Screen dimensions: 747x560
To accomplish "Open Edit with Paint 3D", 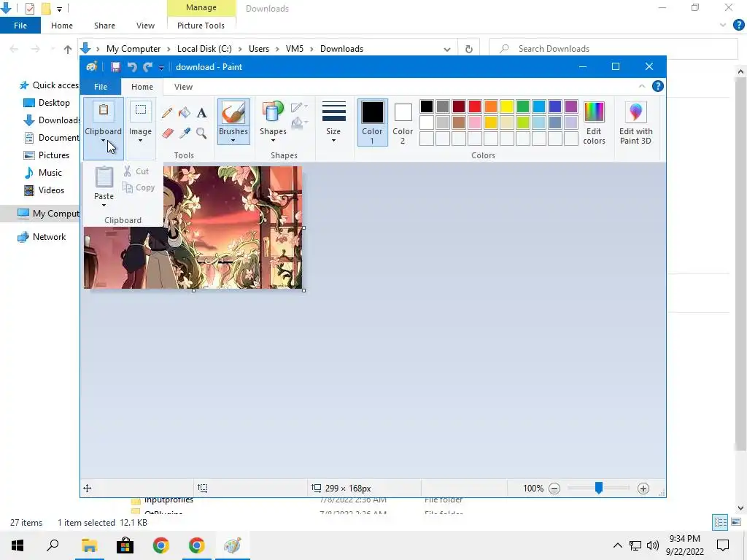I will 635,122.
